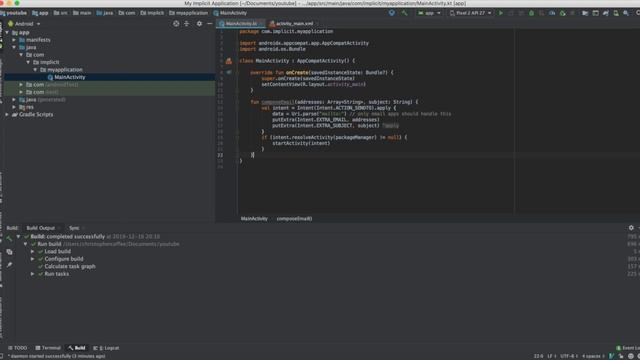Collapse the app module node
This screenshot has height=360, width=640.
coord(7,32)
